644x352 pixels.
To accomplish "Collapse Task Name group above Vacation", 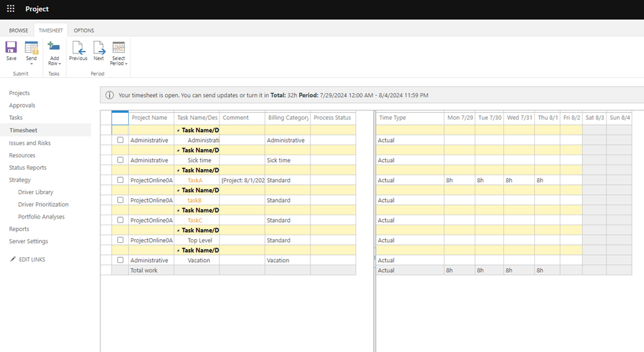I will (x=178, y=250).
